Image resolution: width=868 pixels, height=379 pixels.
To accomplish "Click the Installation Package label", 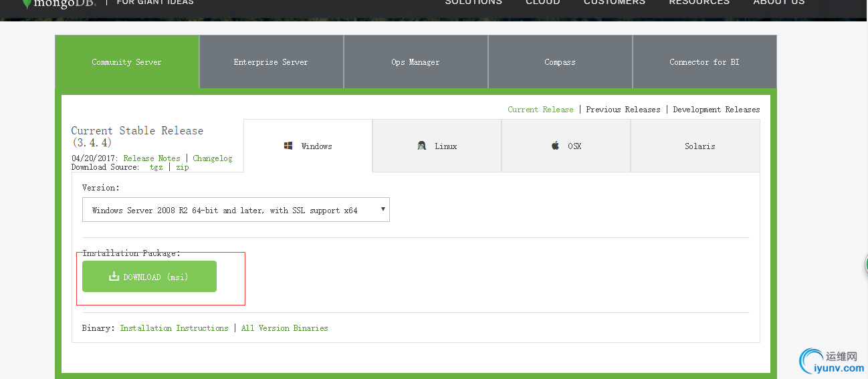I will (x=132, y=253).
